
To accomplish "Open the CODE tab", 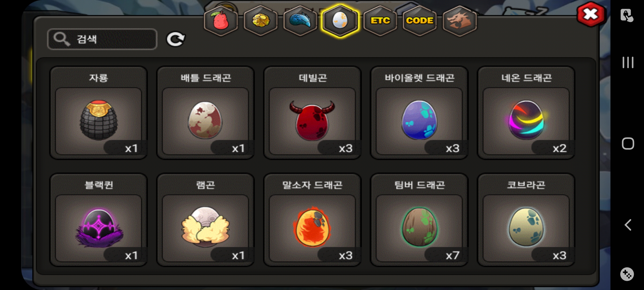I will [420, 21].
